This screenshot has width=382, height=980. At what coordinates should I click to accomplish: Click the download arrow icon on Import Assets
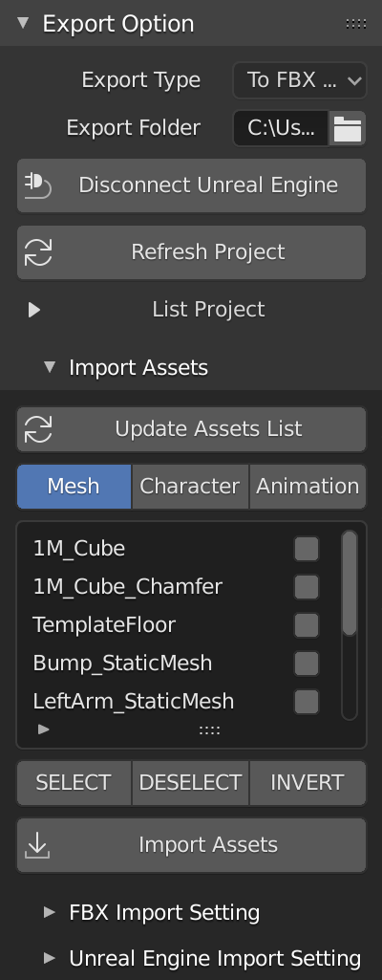click(37, 845)
